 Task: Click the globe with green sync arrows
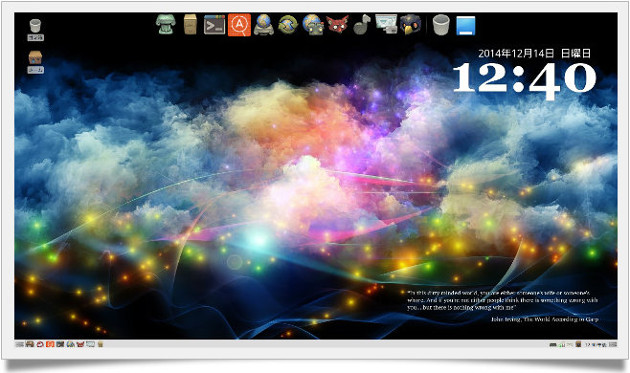pos(288,25)
